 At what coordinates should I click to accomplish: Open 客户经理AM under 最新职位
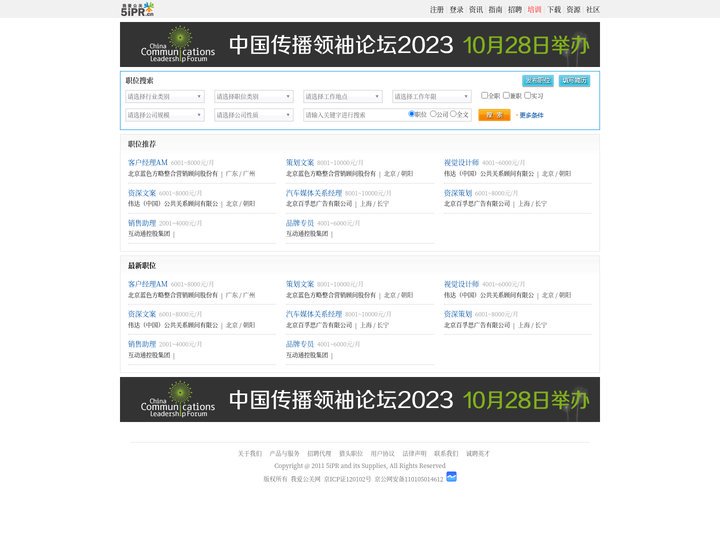click(x=148, y=284)
